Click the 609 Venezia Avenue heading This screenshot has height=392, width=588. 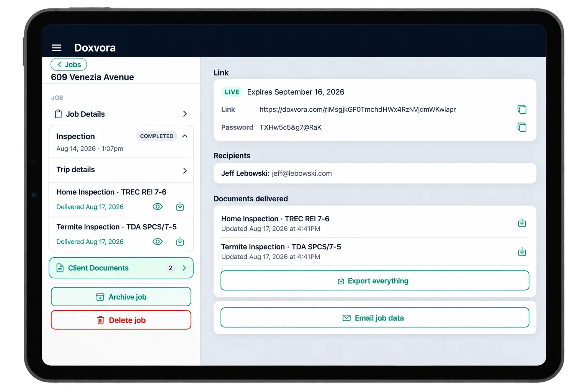tap(92, 77)
